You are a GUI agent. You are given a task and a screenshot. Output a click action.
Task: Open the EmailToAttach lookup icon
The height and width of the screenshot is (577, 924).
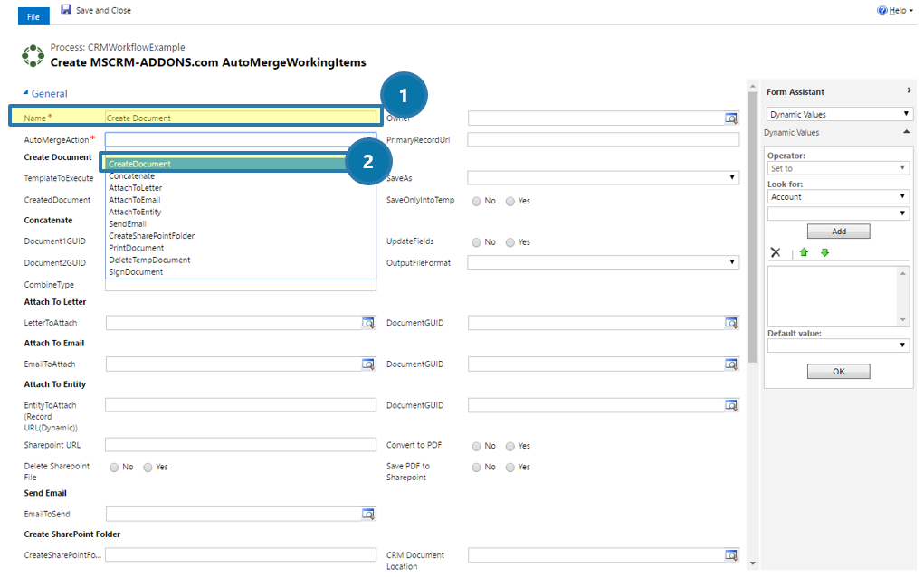tap(367, 364)
